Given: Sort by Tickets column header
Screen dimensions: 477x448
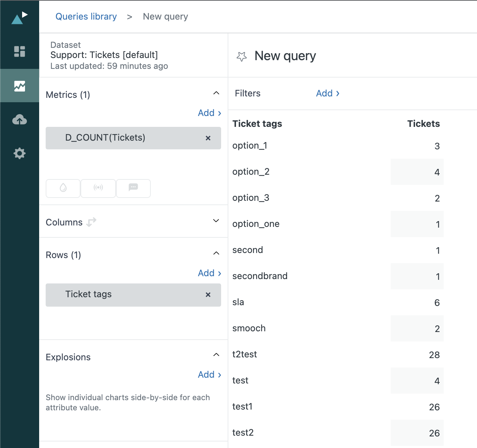Looking at the screenshot, I should (423, 124).
